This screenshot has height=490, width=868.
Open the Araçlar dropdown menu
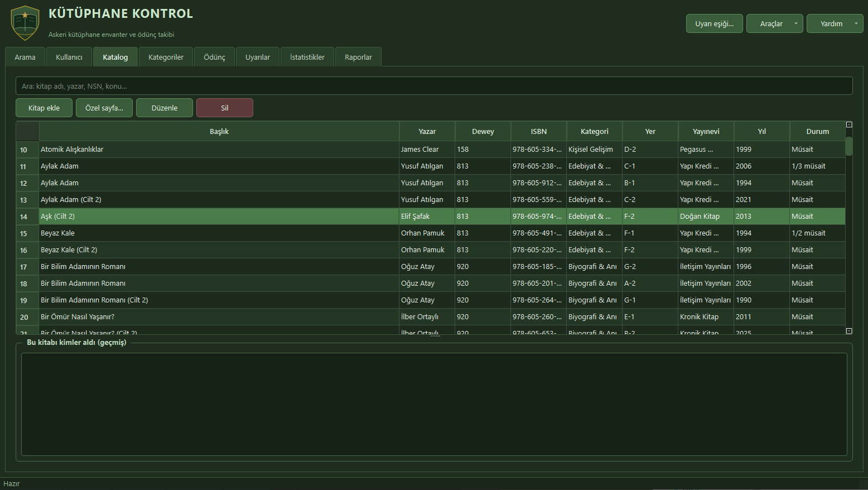click(x=774, y=23)
